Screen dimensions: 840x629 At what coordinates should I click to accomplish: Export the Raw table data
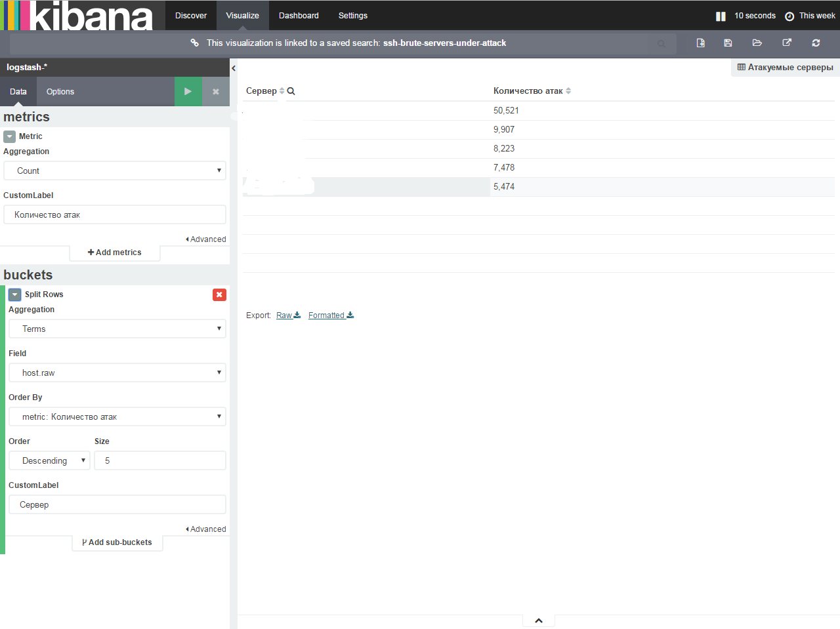(x=288, y=315)
